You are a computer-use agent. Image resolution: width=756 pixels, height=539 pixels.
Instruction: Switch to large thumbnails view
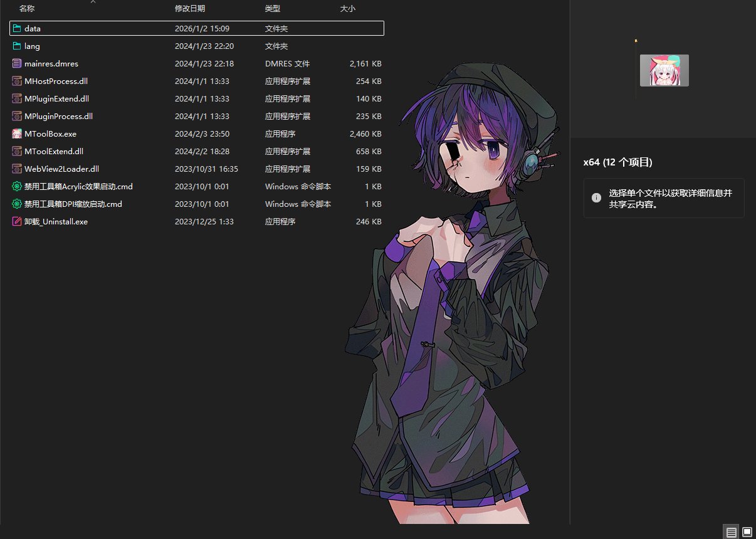pyautogui.click(x=747, y=532)
